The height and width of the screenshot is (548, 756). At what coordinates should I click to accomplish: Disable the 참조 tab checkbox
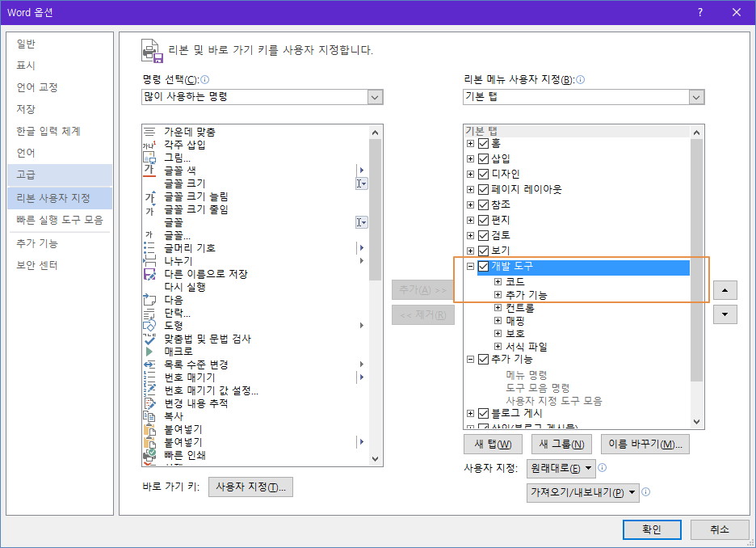(483, 205)
